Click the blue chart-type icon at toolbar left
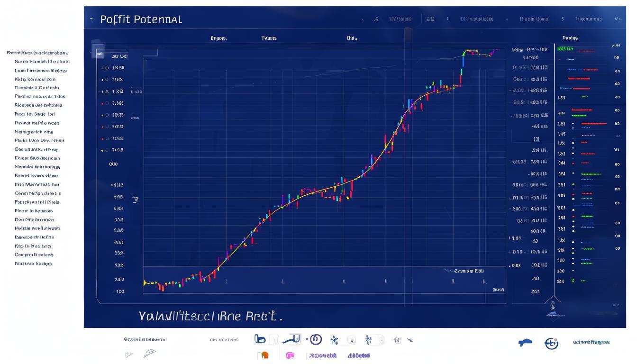Image resolution: width=637 pixels, height=364 pixels. click(261, 339)
